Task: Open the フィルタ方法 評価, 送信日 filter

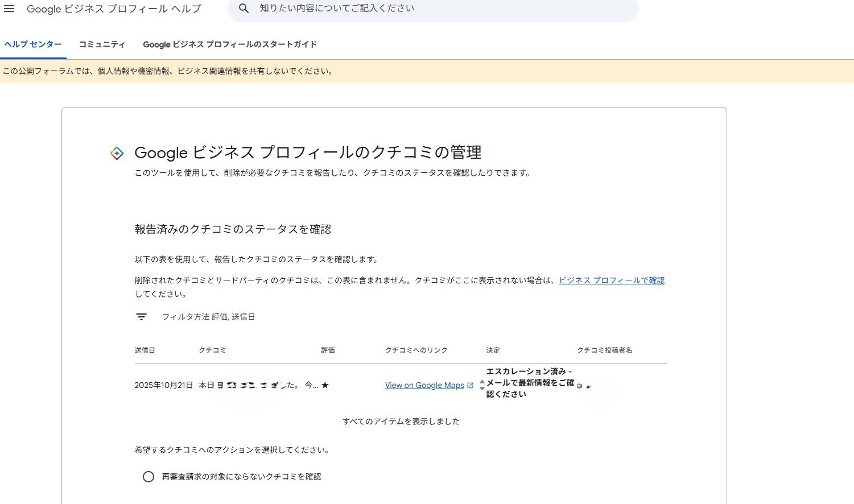Action: pos(209,317)
